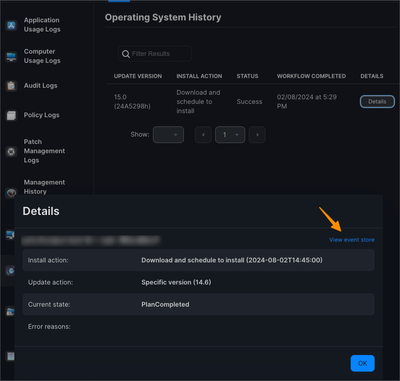
Task: Select Policy Logs in the sidebar
Action: (42, 115)
